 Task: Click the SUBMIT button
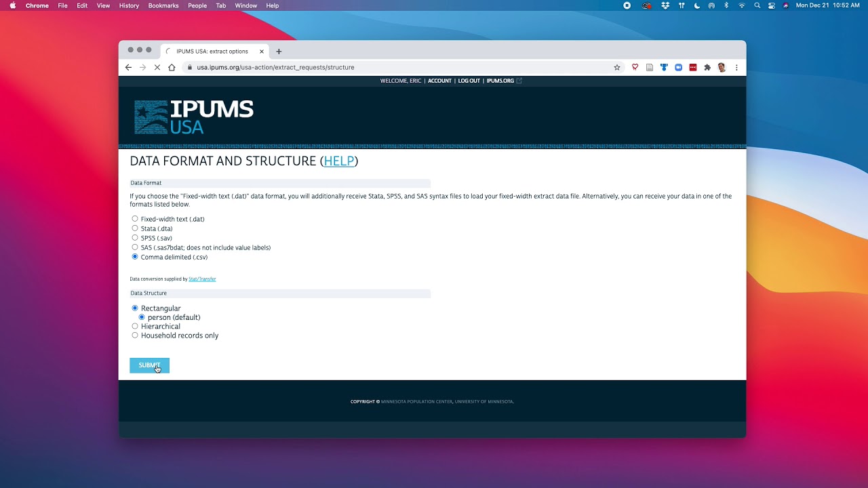149,365
